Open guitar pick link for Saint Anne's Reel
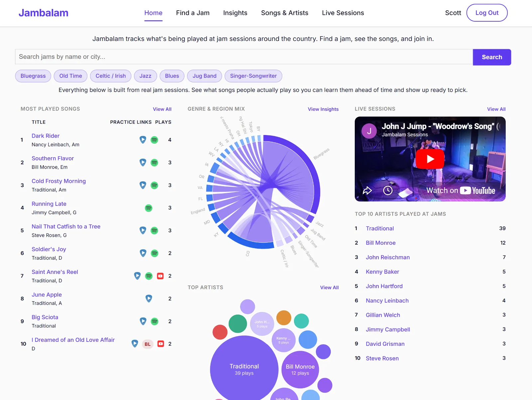 pyautogui.click(x=137, y=276)
